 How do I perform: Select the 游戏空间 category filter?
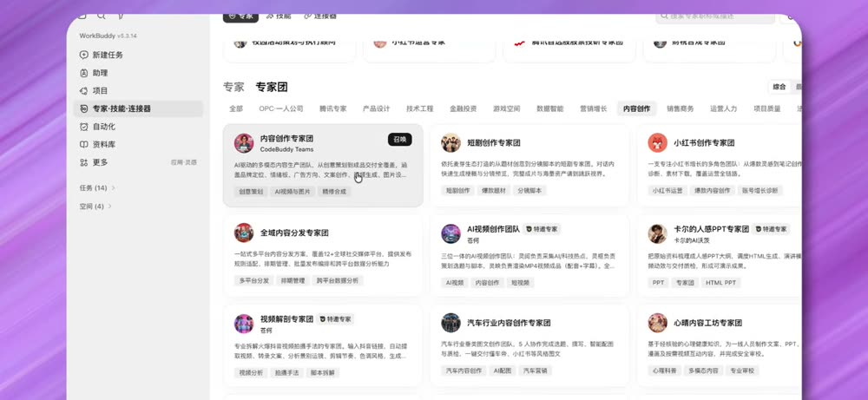(507, 109)
